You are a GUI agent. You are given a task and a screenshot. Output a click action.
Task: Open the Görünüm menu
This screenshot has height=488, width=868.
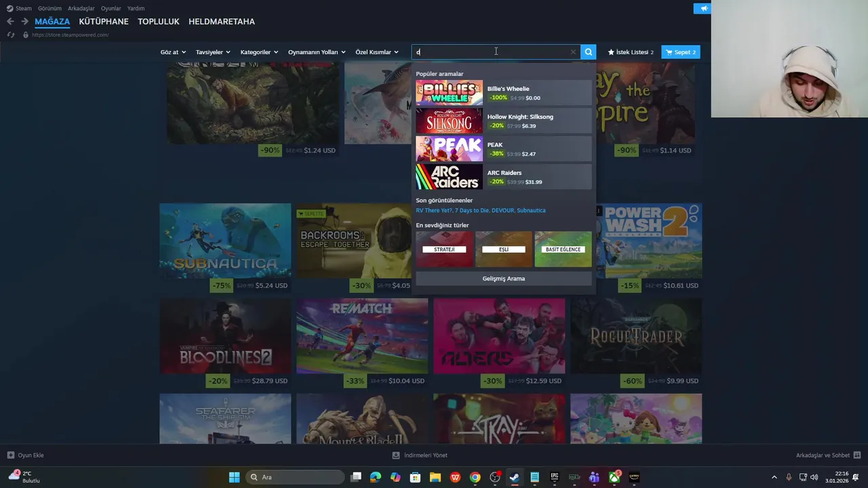tap(50, 8)
